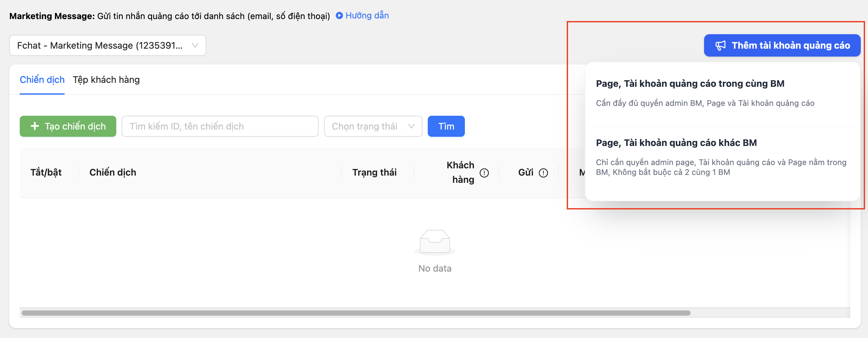Click the megaphone icon on the add account button
The width and height of the screenshot is (868, 338).
click(x=720, y=46)
